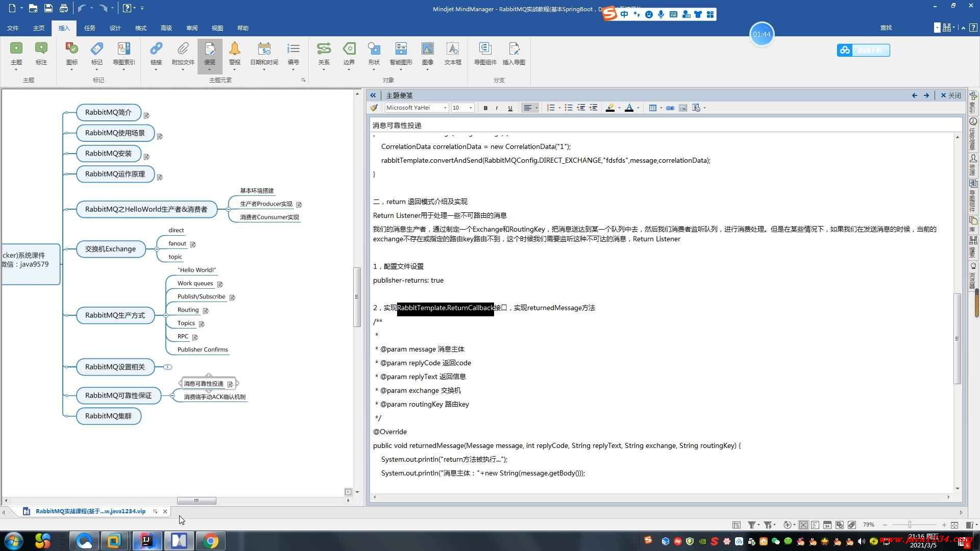Toggle underline formatting in notes
This screenshot has width=980, height=551.
point(510,108)
